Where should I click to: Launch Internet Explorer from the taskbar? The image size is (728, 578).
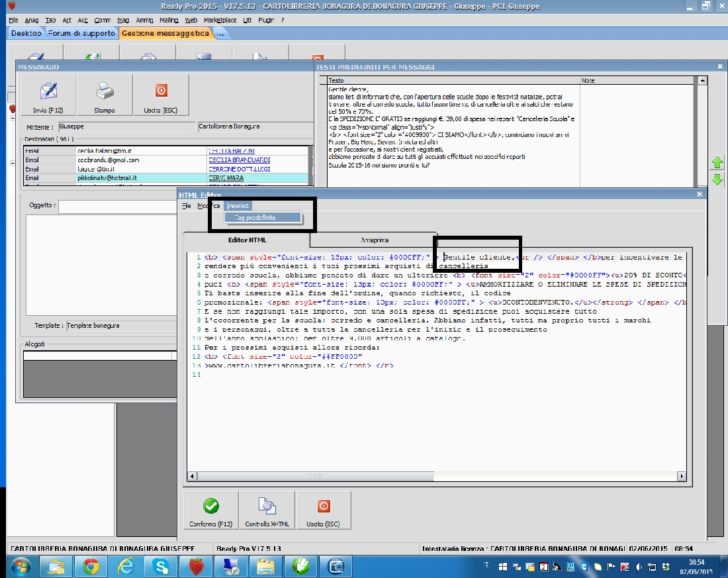coord(126,567)
